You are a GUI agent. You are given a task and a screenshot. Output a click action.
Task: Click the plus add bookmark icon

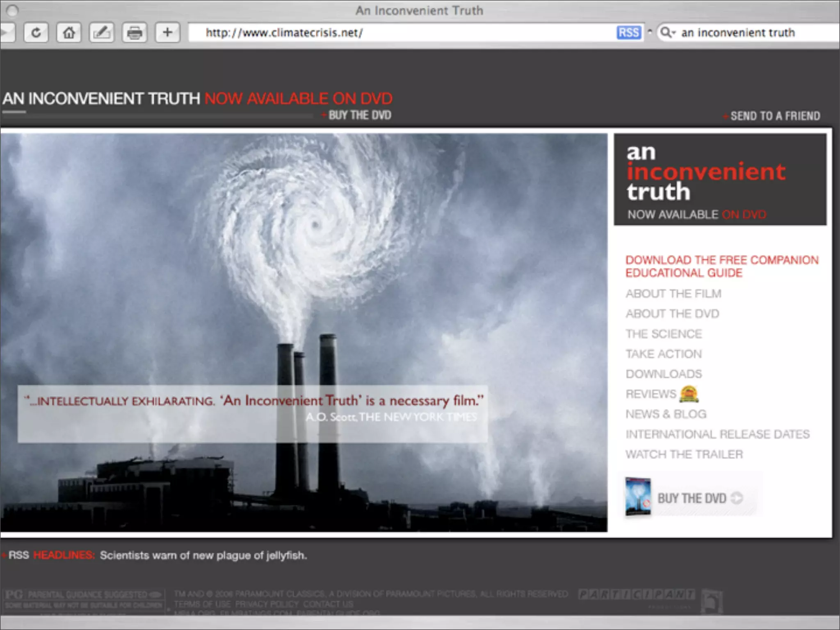coord(167,32)
